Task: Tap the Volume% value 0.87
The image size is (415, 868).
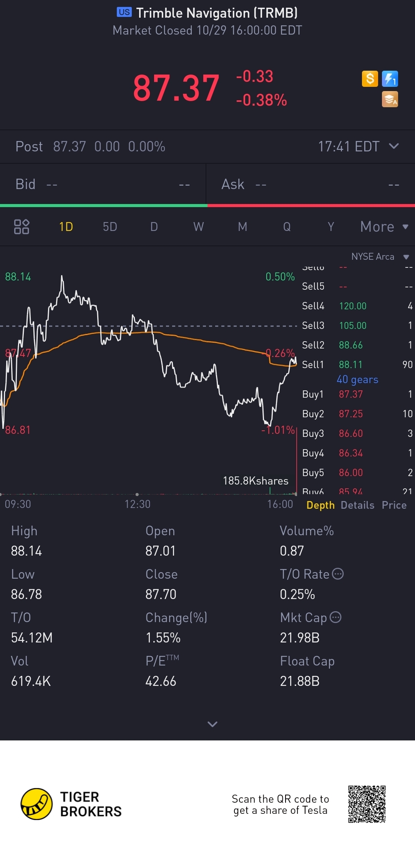Action: (292, 551)
